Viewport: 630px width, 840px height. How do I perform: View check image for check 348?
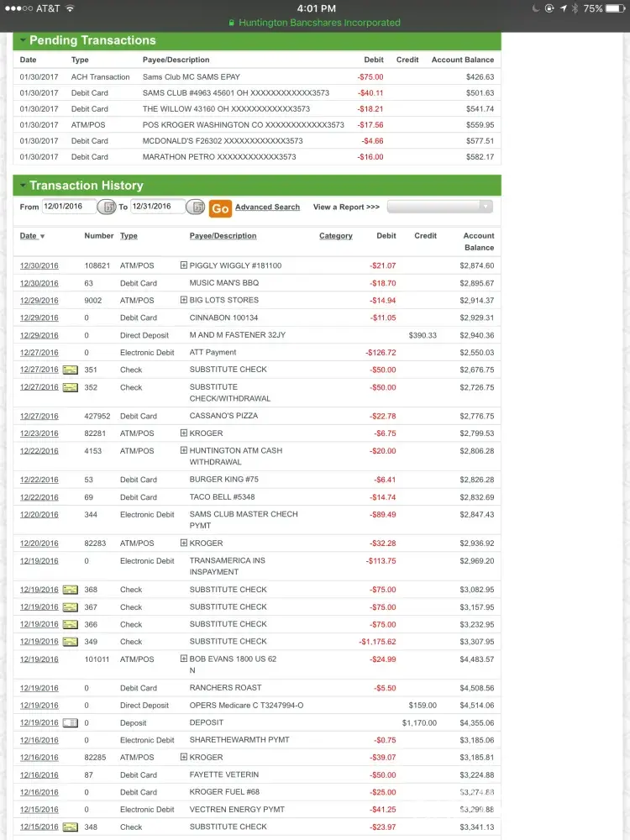pos(71,827)
